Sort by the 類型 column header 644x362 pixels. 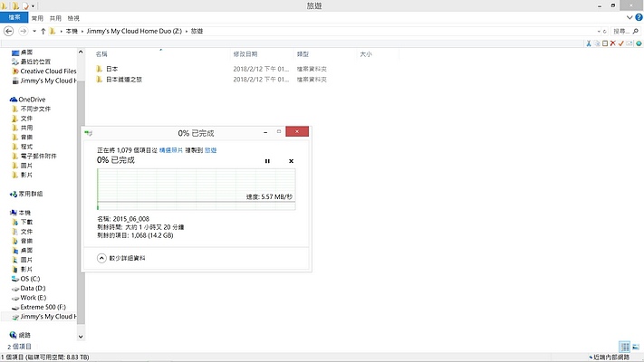303,54
